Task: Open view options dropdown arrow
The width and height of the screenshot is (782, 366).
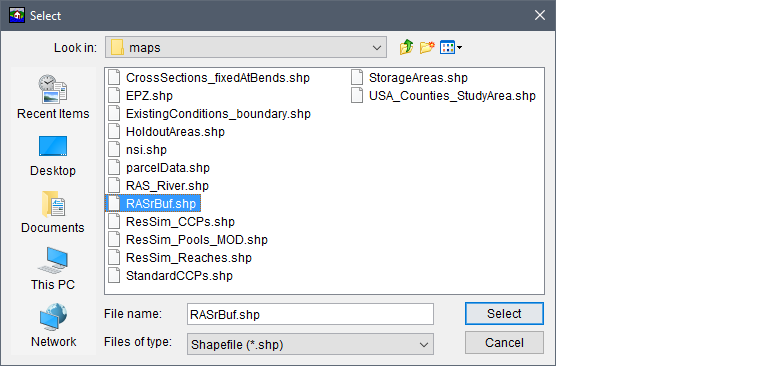Action: coord(459,48)
